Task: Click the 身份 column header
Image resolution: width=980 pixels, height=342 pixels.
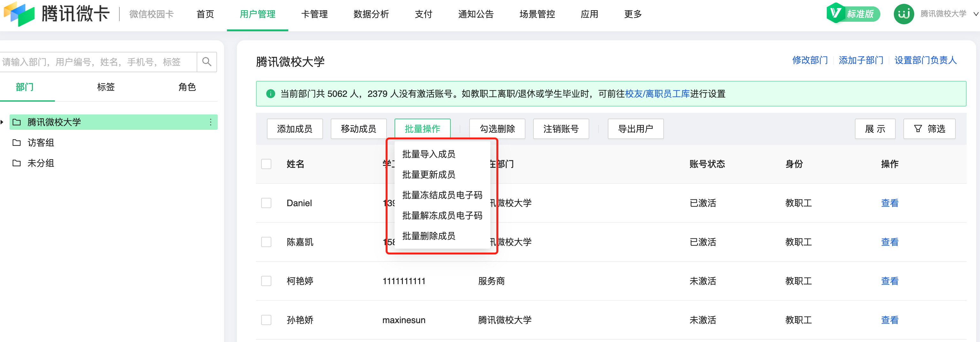Action: click(x=794, y=164)
